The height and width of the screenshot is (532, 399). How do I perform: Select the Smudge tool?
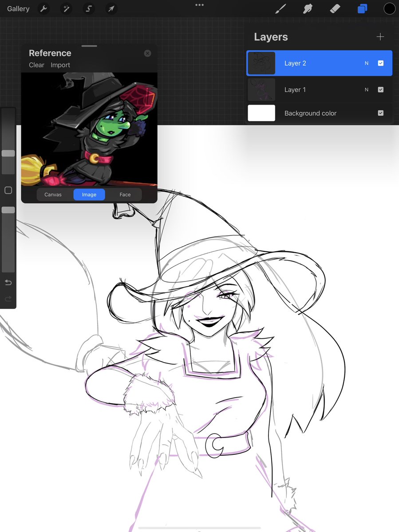pos(308,8)
